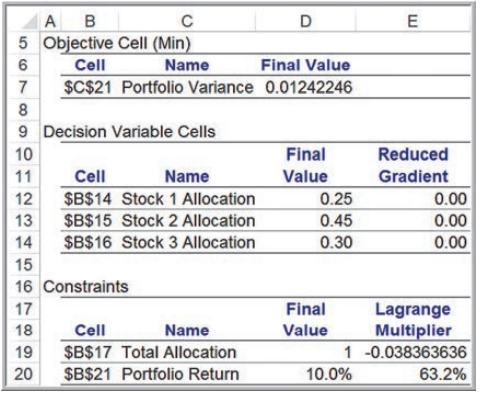This screenshot has height=395, width=480.
Task: Select the Constraints heading cell
Action: click(x=86, y=287)
